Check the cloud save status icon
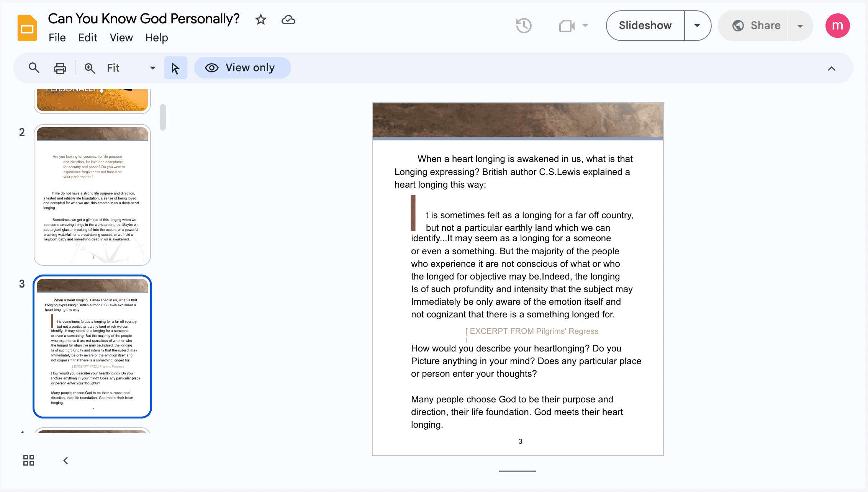The image size is (868, 492). pos(288,20)
